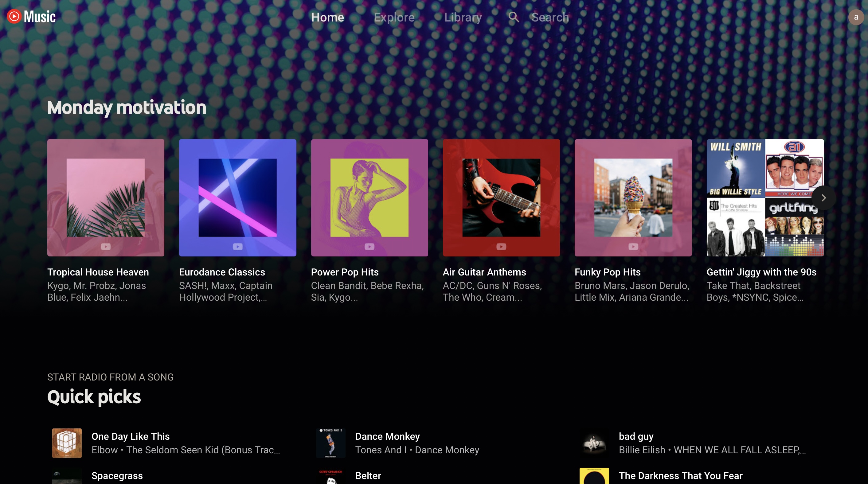Screen dimensions: 868x484
Task: Open Air Guitar Anthems playlist cover
Action: (x=501, y=198)
